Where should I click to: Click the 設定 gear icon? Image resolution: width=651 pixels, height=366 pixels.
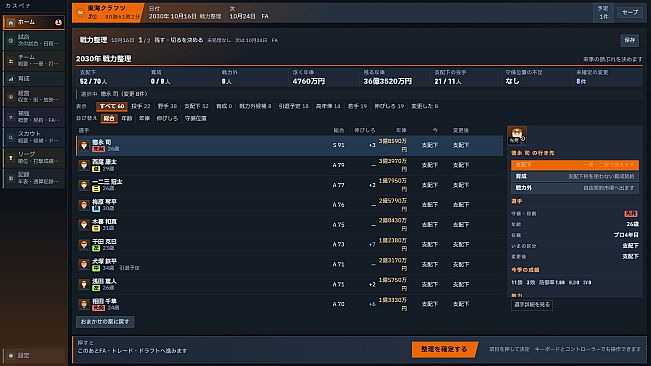tap(11, 356)
